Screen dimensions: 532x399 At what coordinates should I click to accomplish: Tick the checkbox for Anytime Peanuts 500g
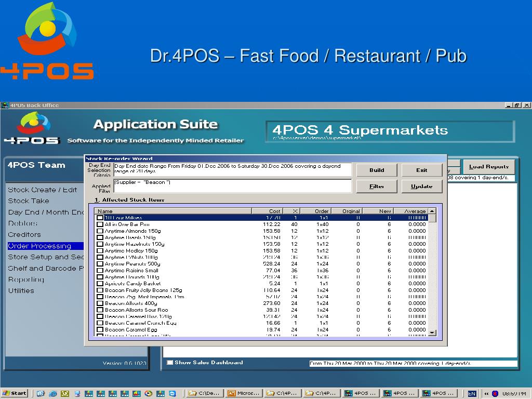100,263
